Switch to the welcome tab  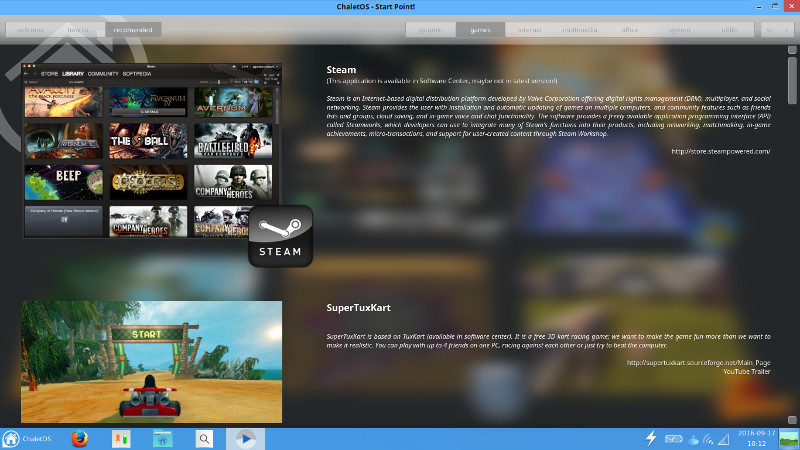[x=31, y=30]
